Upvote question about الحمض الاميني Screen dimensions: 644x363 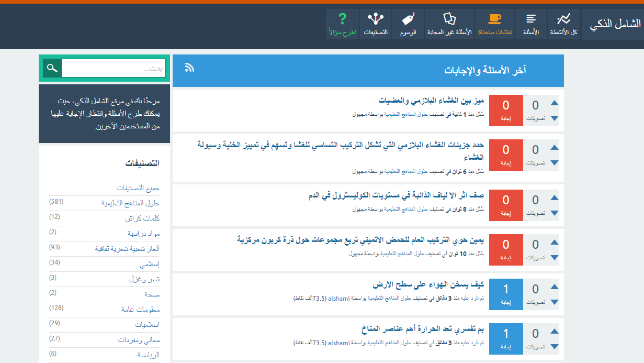pos(555,243)
